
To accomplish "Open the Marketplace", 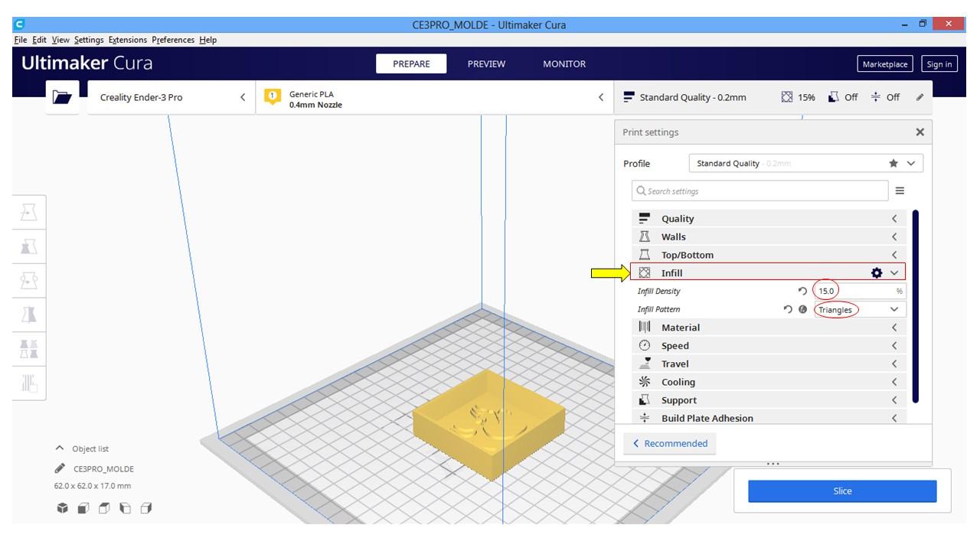I will tap(885, 64).
